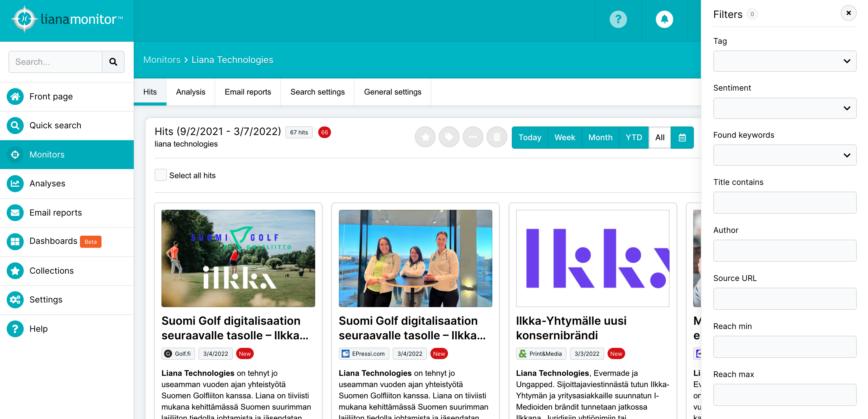Click Liana Technologies breadcrumb
The height and width of the screenshot is (419, 868).
click(x=232, y=60)
